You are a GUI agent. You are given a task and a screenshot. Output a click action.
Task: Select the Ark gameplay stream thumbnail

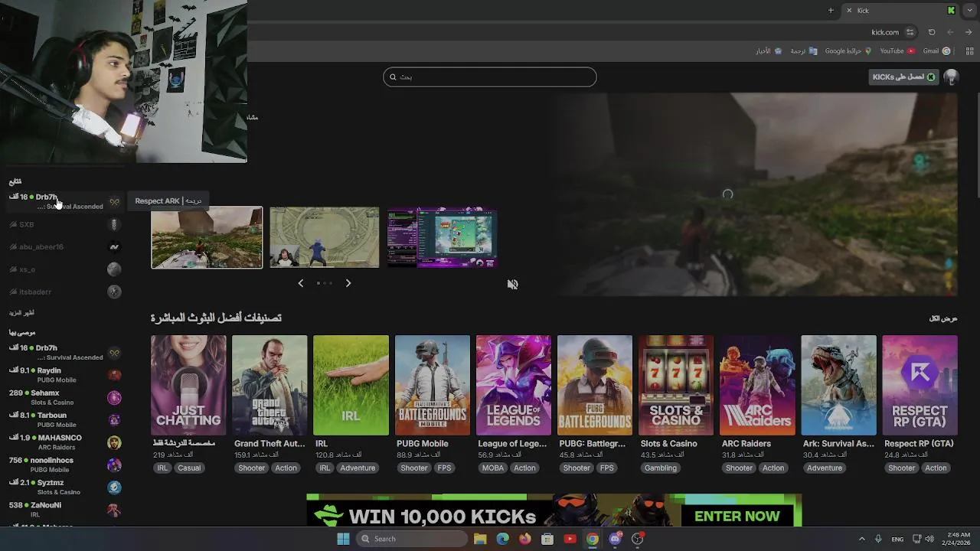pyautogui.click(x=207, y=237)
